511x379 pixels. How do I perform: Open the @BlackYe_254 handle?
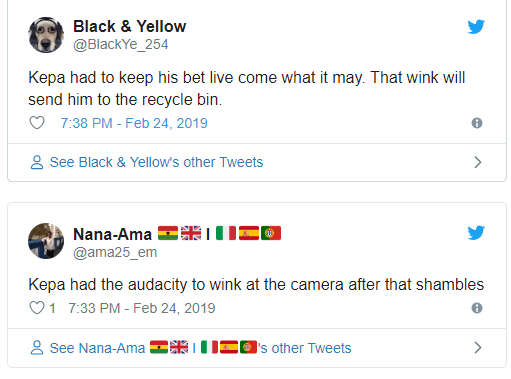tap(121, 44)
